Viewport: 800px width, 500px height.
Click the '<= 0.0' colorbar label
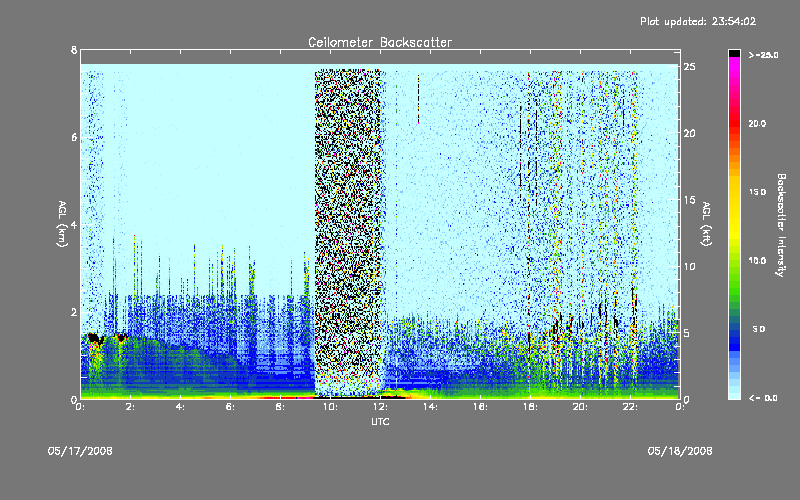point(763,398)
